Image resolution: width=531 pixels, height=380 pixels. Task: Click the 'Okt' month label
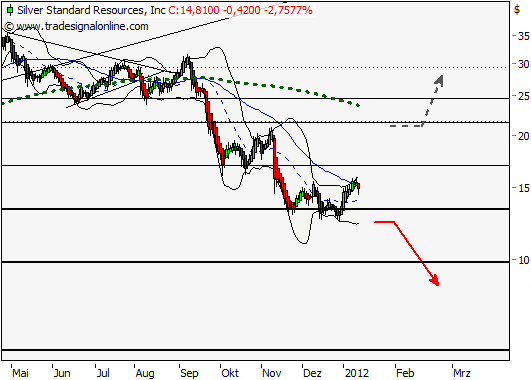coord(230,373)
